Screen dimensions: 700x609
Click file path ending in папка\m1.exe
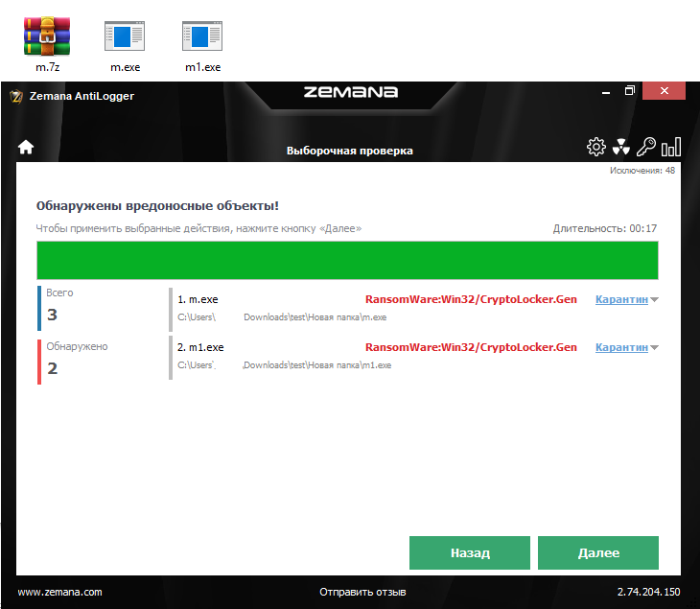tap(285, 364)
